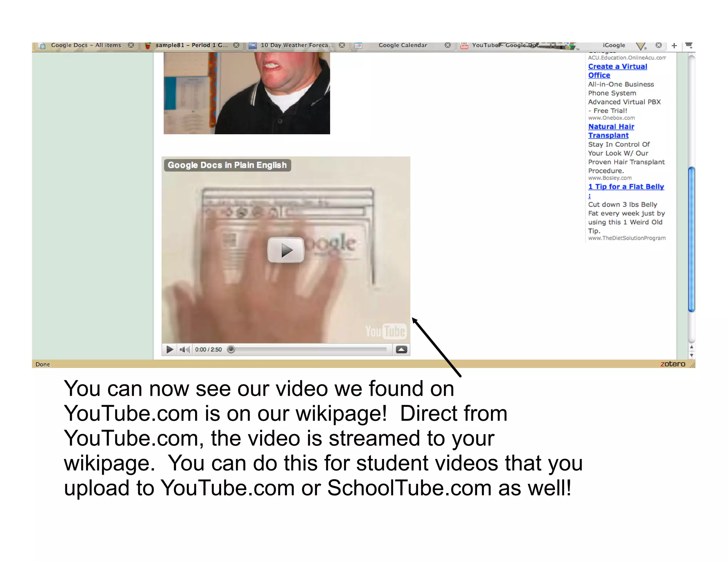Click the 0:00 / 2:50 time display
Image resolution: width=728 pixels, height=562 pixels.
208,350
